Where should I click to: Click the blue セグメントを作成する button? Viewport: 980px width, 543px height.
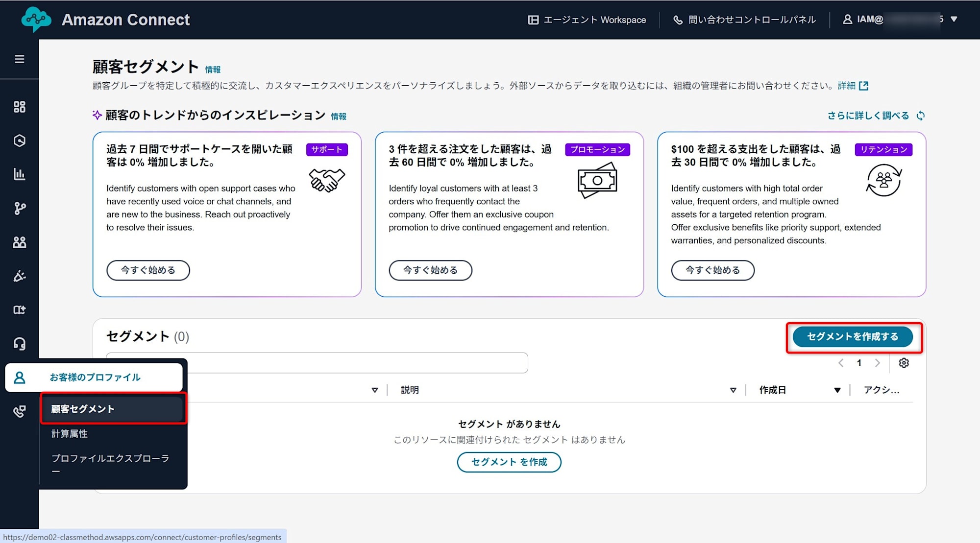[853, 337]
